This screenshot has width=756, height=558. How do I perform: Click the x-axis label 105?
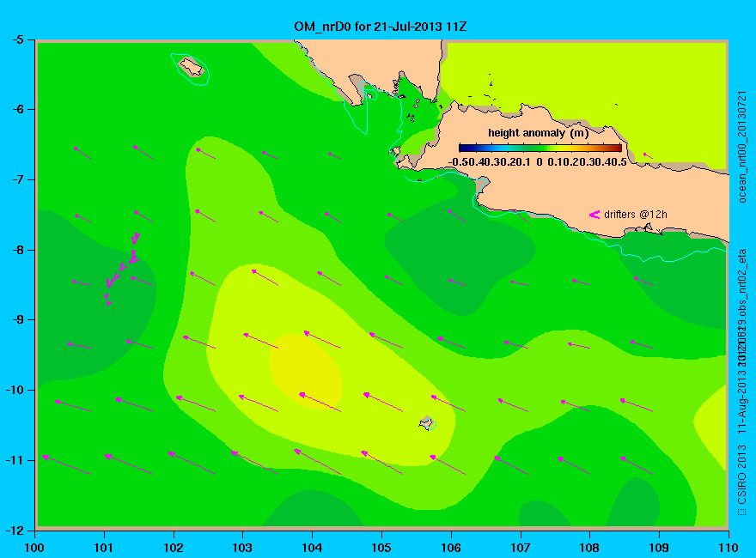[381, 548]
